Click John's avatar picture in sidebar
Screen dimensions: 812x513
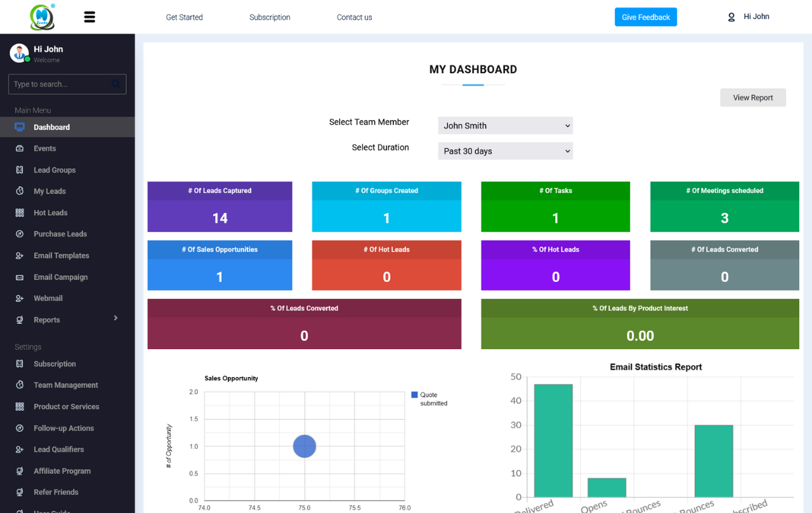tap(19, 53)
